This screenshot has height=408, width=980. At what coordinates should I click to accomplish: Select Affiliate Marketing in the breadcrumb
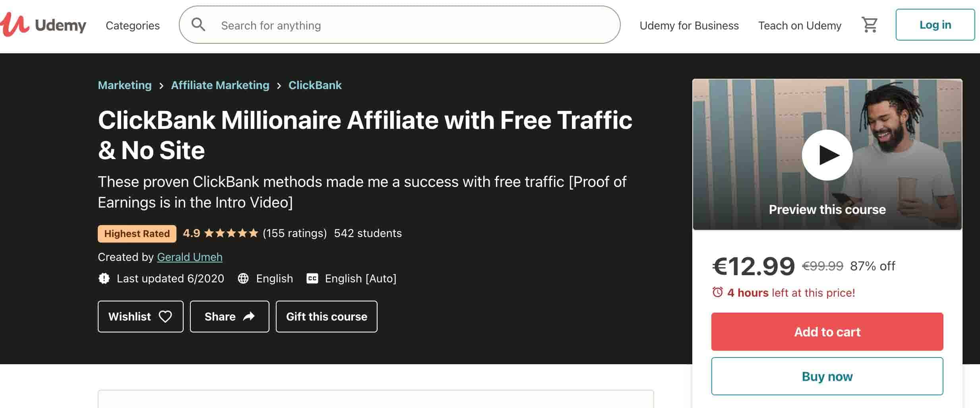click(220, 85)
